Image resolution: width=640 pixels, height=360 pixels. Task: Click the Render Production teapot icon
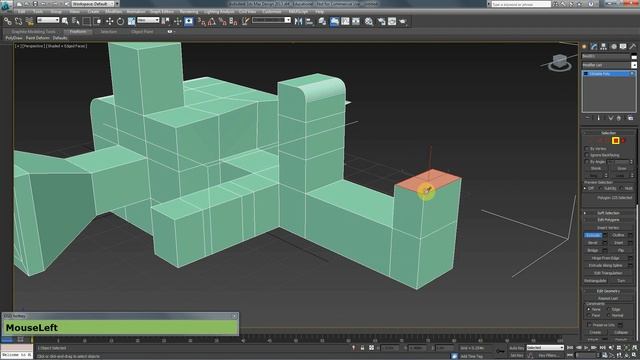coord(403,21)
